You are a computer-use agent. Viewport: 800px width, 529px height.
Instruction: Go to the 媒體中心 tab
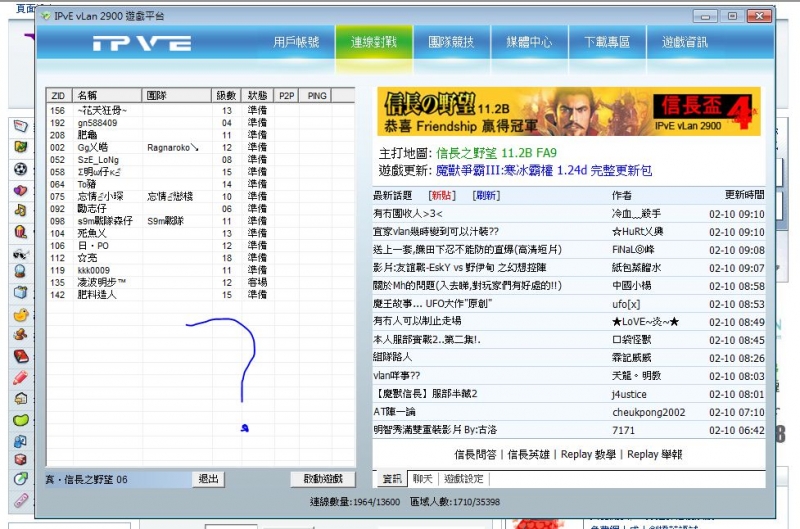pos(529,42)
